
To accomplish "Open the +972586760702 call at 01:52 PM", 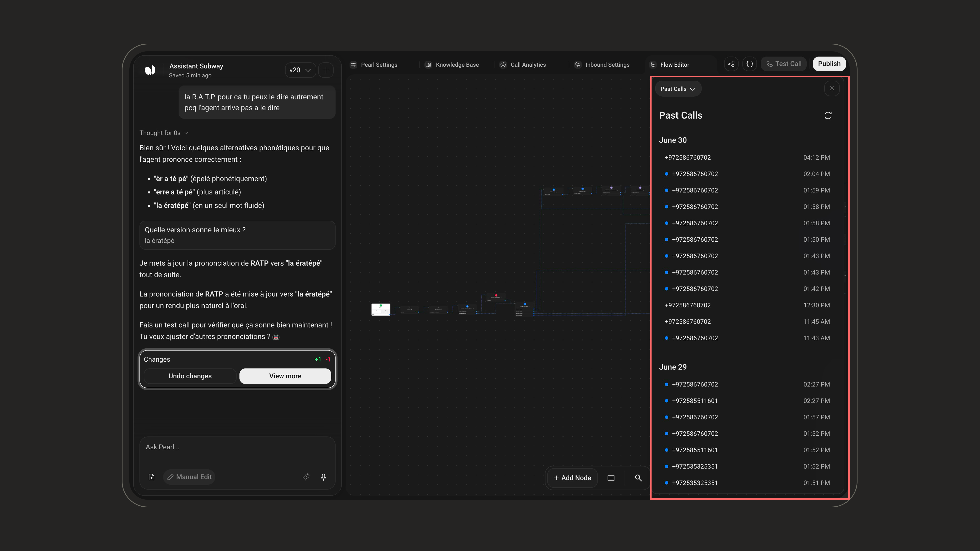I will click(x=747, y=434).
